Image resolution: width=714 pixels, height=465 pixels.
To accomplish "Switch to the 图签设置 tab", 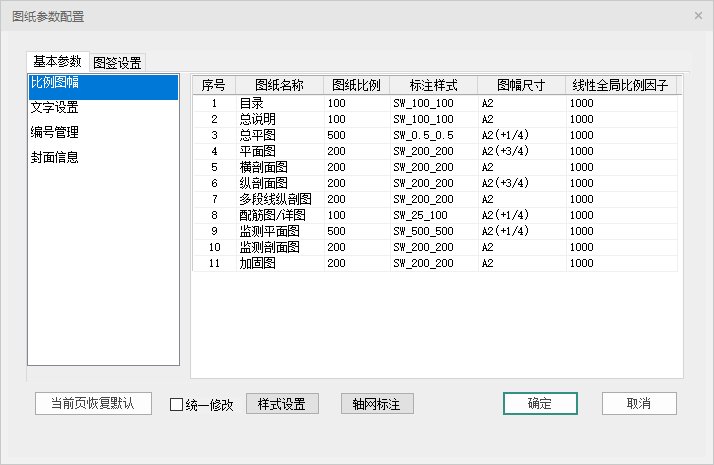I will coord(117,62).
